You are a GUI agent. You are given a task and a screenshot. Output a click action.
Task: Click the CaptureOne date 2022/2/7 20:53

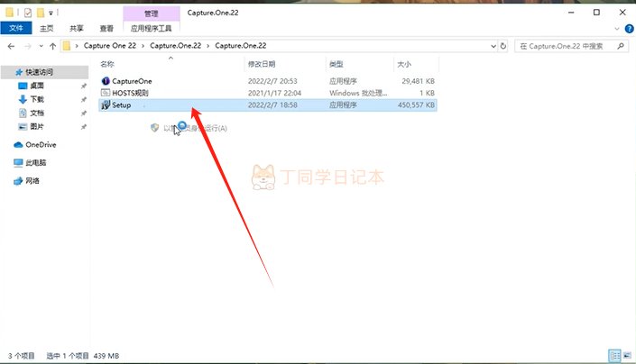[x=272, y=81]
